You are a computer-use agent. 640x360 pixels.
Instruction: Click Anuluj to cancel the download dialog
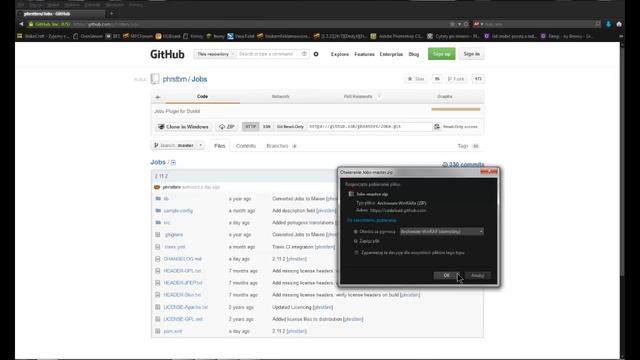pyautogui.click(x=477, y=276)
